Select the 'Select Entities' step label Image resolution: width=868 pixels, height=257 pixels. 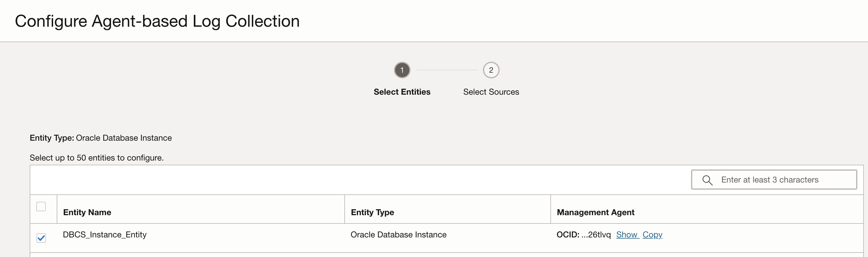tap(402, 92)
